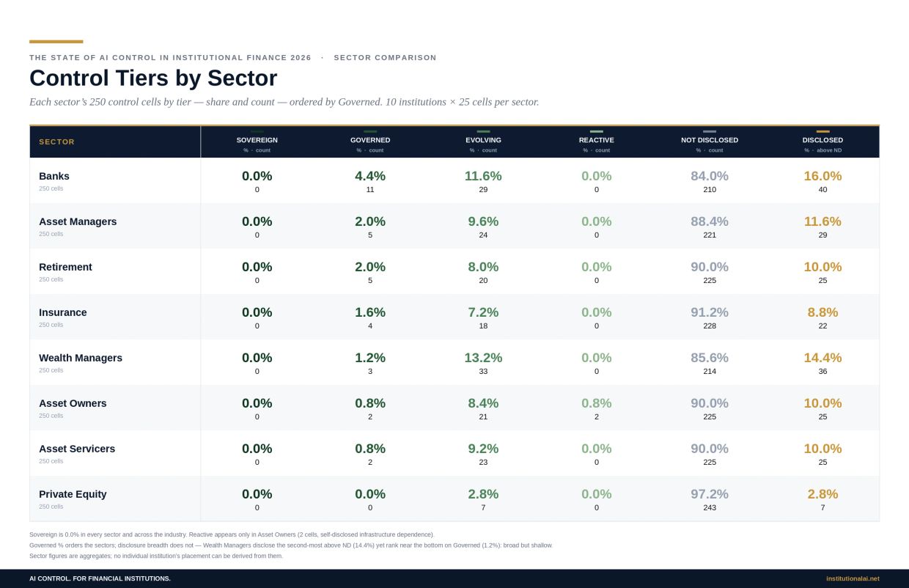Screen dimensions: 909x588
Task: Click Asset Owners Reactive value 0.8%
Action: 597,403
